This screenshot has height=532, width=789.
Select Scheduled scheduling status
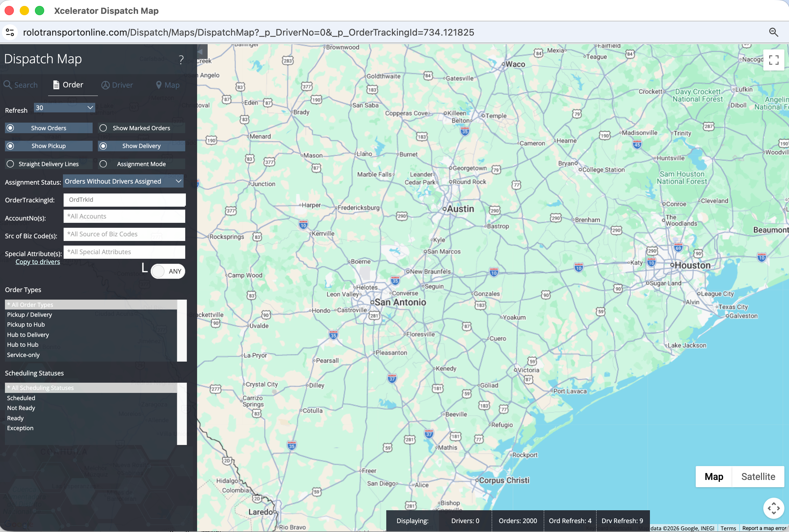click(x=91, y=398)
